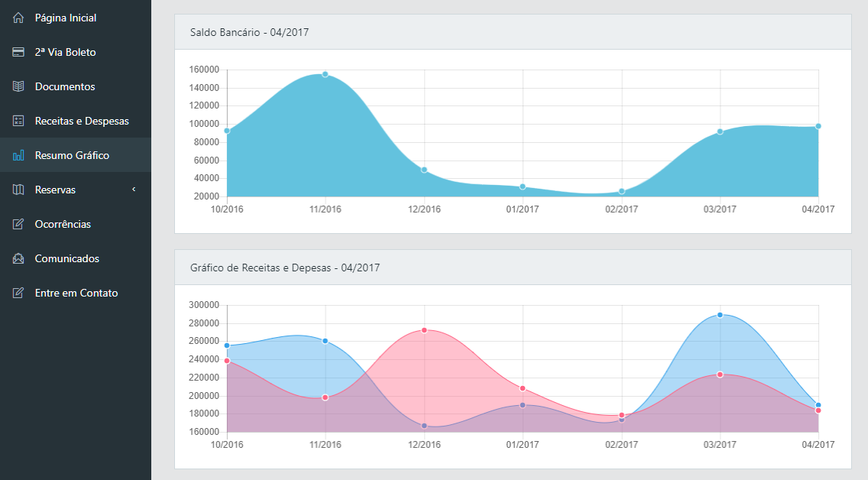
Task: Open the Entre em Contato link
Action: point(76,293)
